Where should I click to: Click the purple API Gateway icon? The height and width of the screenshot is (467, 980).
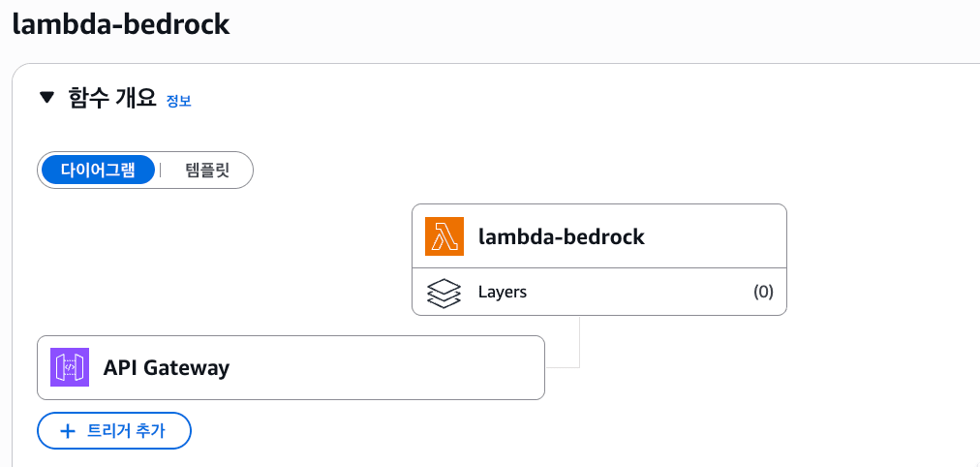[70, 367]
